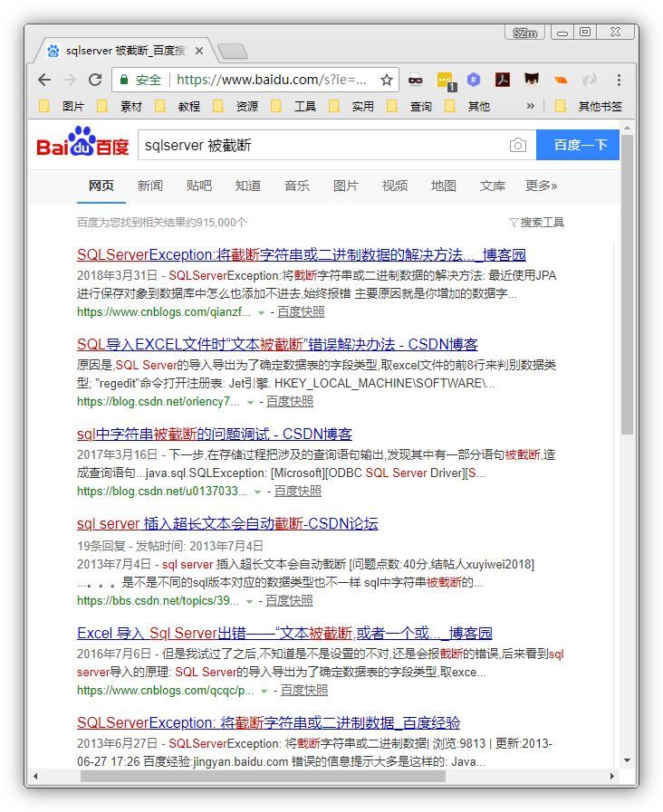The height and width of the screenshot is (812, 663).
Task: Open the 工具 bookmark folder
Action: (293, 107)
